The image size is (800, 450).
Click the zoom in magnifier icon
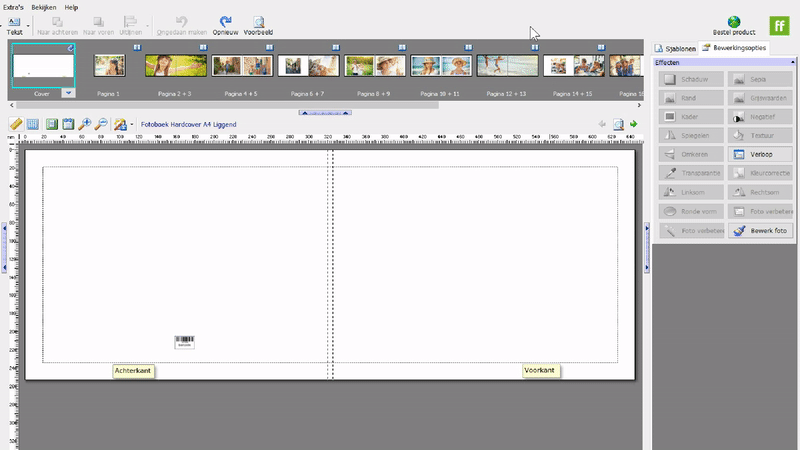pos(85,125)
